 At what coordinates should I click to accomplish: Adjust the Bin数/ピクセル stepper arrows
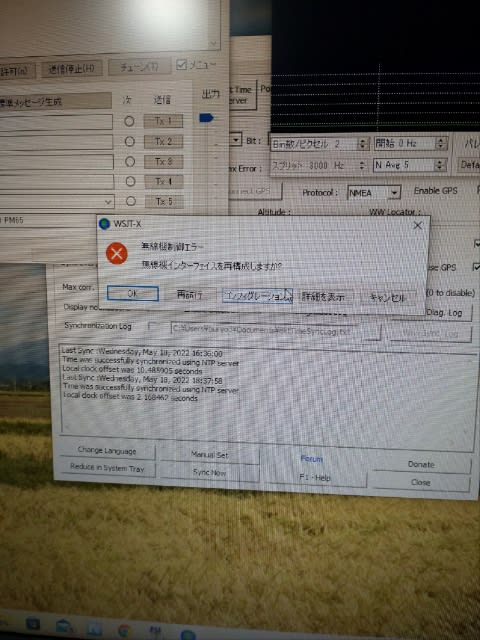click(362, 143)
